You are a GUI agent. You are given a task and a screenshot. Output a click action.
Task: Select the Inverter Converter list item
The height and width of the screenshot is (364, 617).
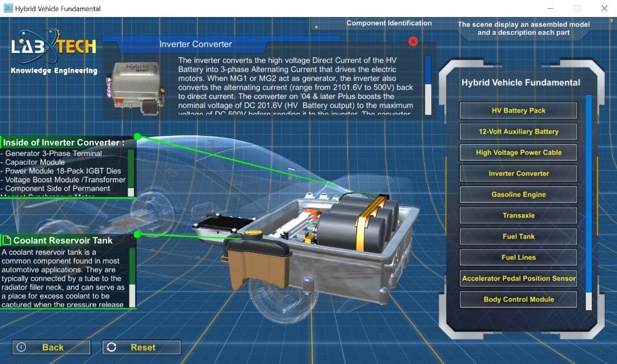point(518,174)
